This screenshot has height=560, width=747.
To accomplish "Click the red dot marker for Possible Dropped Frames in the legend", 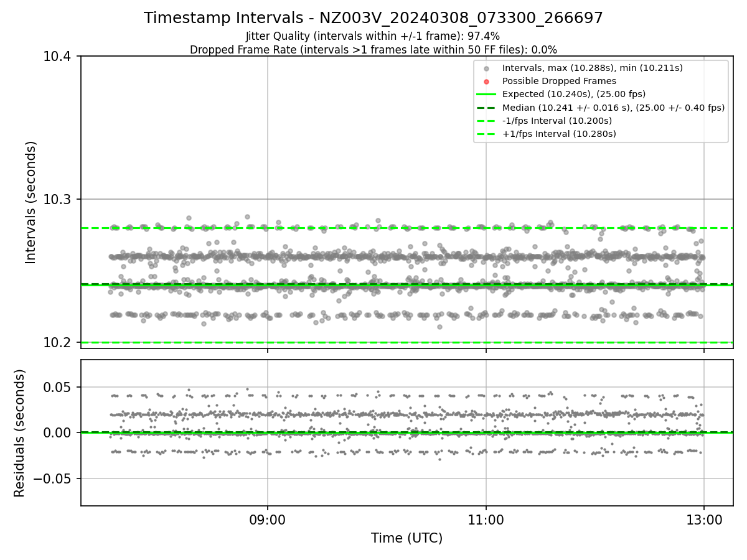I will coord(487,82).
